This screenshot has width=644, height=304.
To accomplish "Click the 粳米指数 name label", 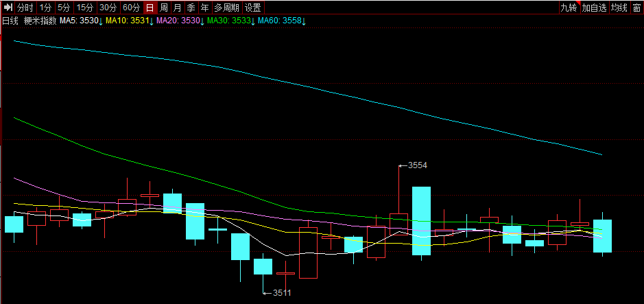I will 40,21.
